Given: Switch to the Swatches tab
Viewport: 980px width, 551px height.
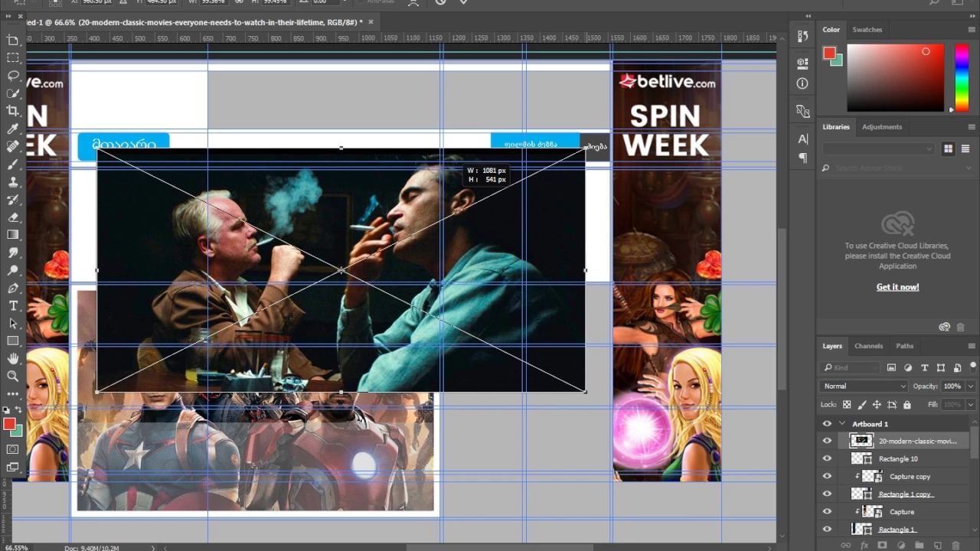Looking at the screenshot, I should (x=867, y=29).
